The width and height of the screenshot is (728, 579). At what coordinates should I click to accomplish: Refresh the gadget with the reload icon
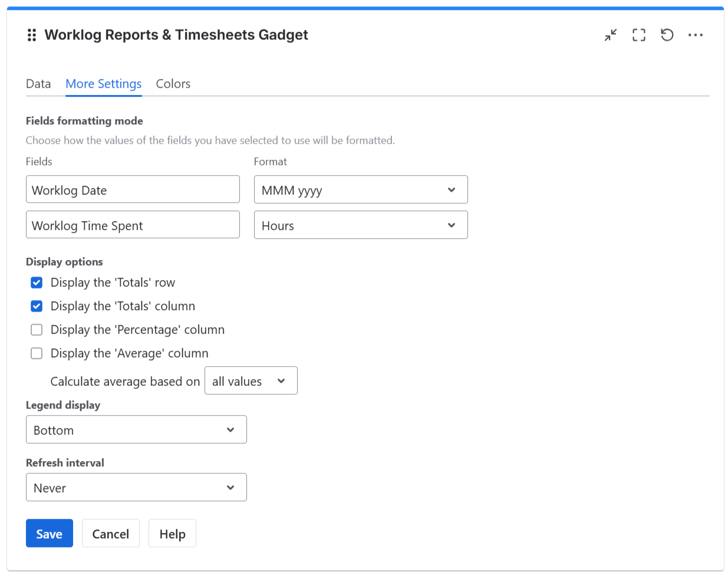667,35
